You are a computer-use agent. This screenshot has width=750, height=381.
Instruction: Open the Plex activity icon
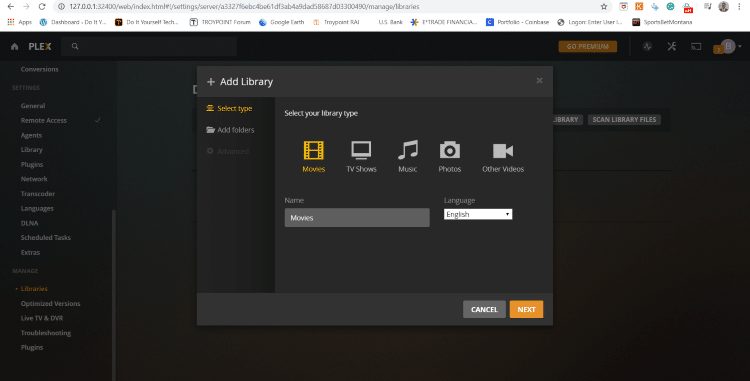click(647, 46)
